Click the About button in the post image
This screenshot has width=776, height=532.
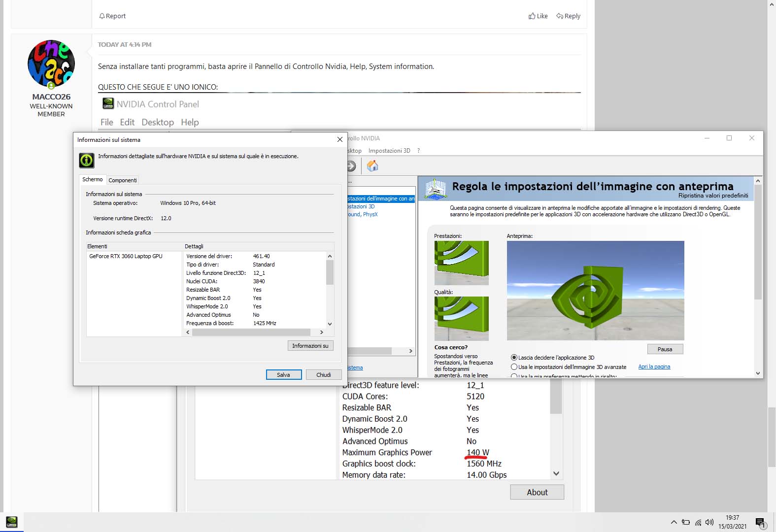[x=537, y=492]
